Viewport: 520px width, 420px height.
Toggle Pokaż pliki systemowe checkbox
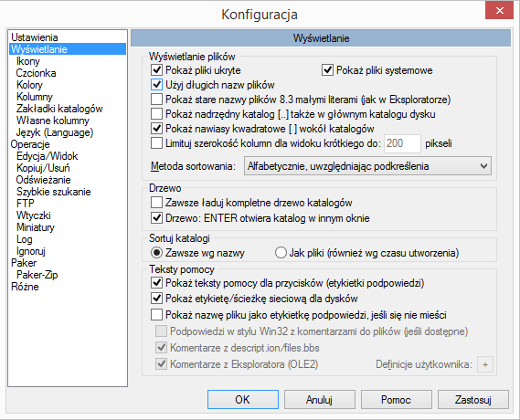[327, 70]
